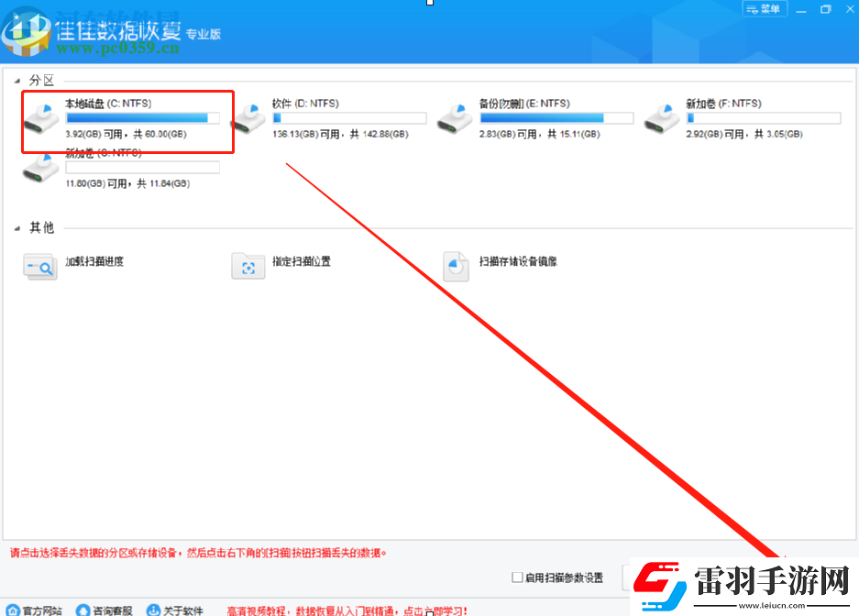Screen dimensions: 859x616
Task: Click the text 136.13(GB) 可用, 共 142.88(GB)
Action: [x=341, y=134]
